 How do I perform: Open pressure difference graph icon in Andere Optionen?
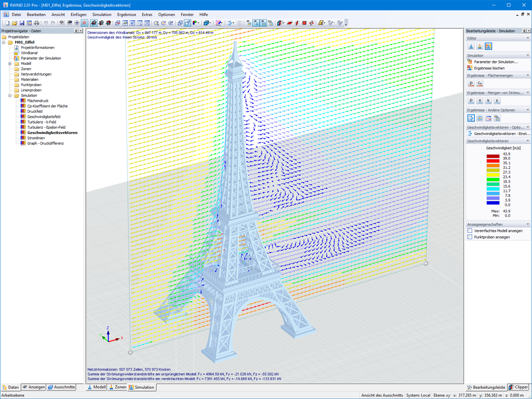(x=488, y=118)
